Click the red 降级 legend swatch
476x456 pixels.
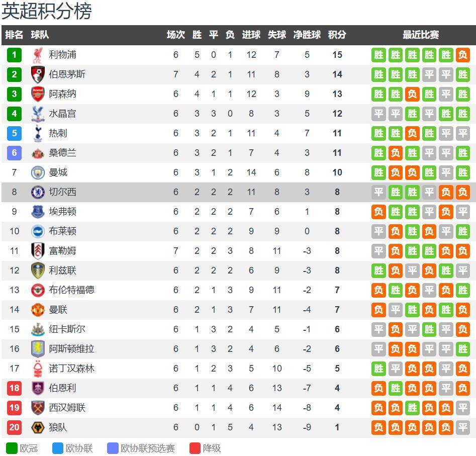pyautogui.click(x=195, y=448)
